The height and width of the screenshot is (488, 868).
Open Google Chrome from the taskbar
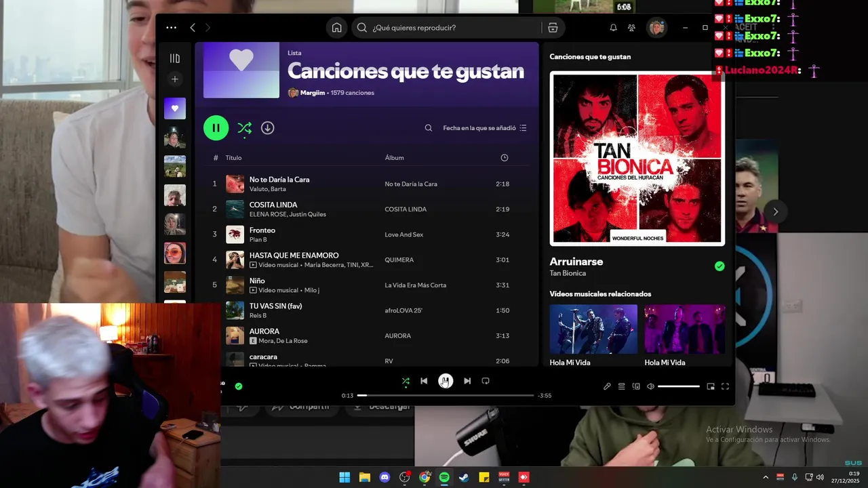click(x=425, y=477)
